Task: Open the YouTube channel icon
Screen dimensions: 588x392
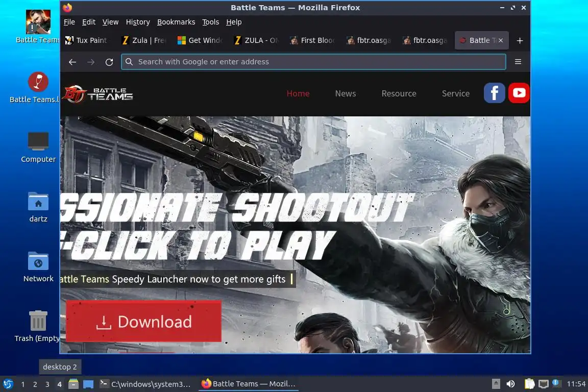Action: [519, 93]
